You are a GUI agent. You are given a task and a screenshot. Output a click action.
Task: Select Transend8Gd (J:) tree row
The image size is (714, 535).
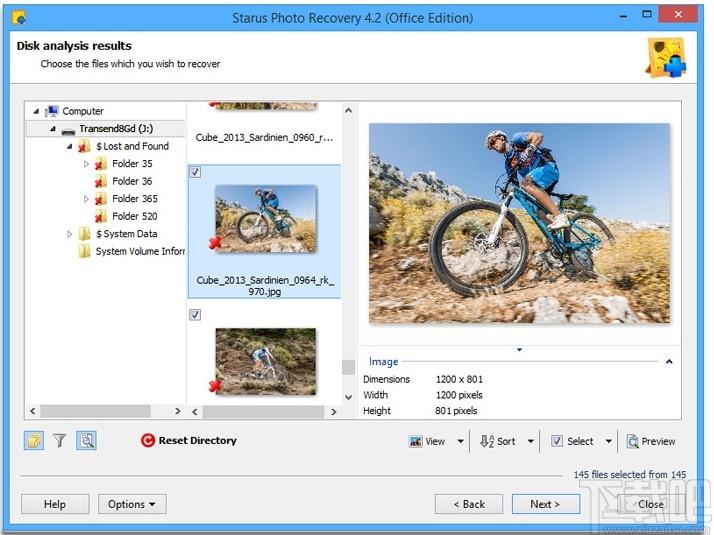tap(106, 129)
